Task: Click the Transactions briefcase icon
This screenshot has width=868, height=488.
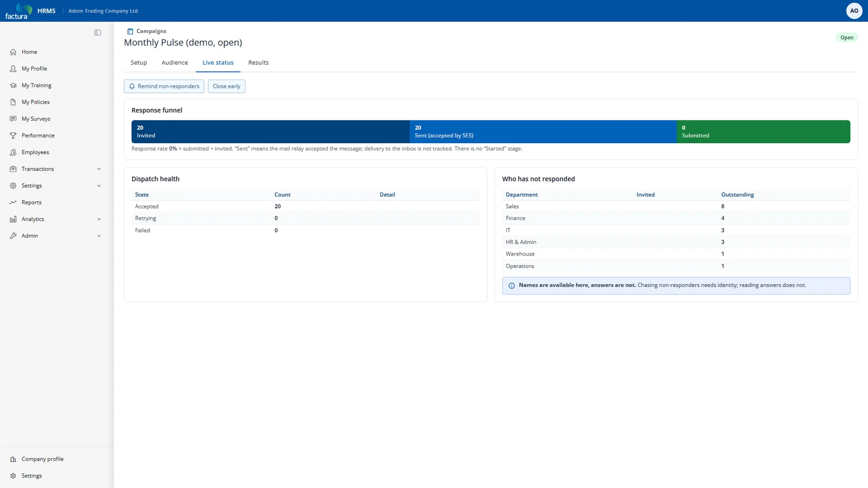Action: point(13,169)
